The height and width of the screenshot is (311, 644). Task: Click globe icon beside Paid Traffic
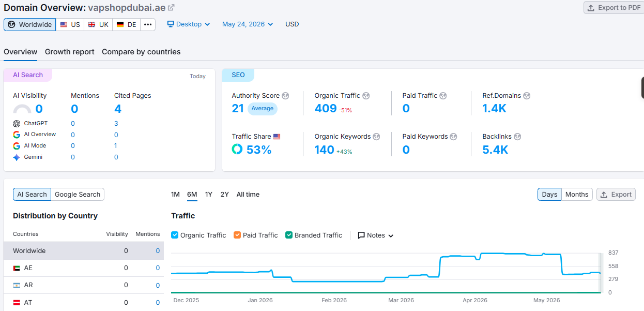[x=443, y=96]
